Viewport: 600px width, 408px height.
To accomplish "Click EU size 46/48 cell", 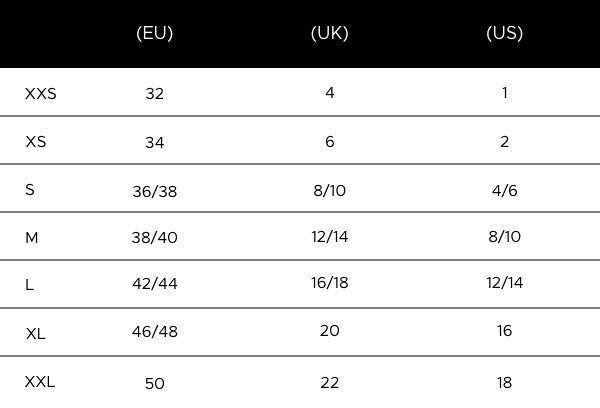I will [155, 331].
